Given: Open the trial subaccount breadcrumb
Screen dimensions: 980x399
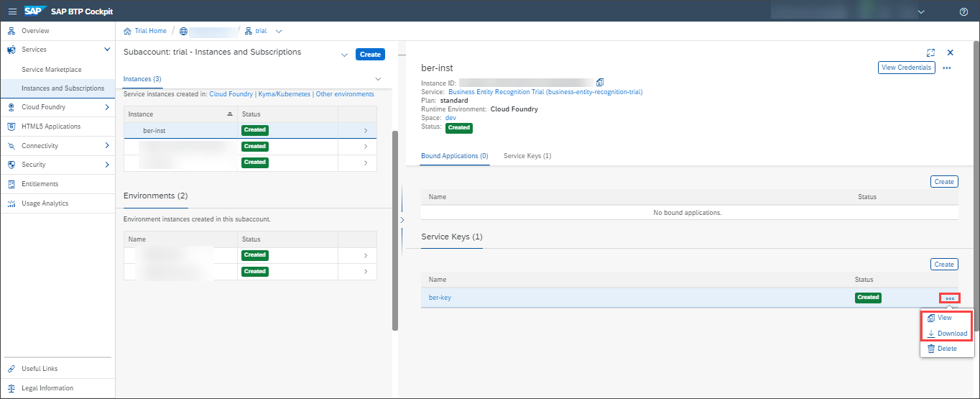Looking at the screenshot, I should pyautogui.click(x=261, y=31).
